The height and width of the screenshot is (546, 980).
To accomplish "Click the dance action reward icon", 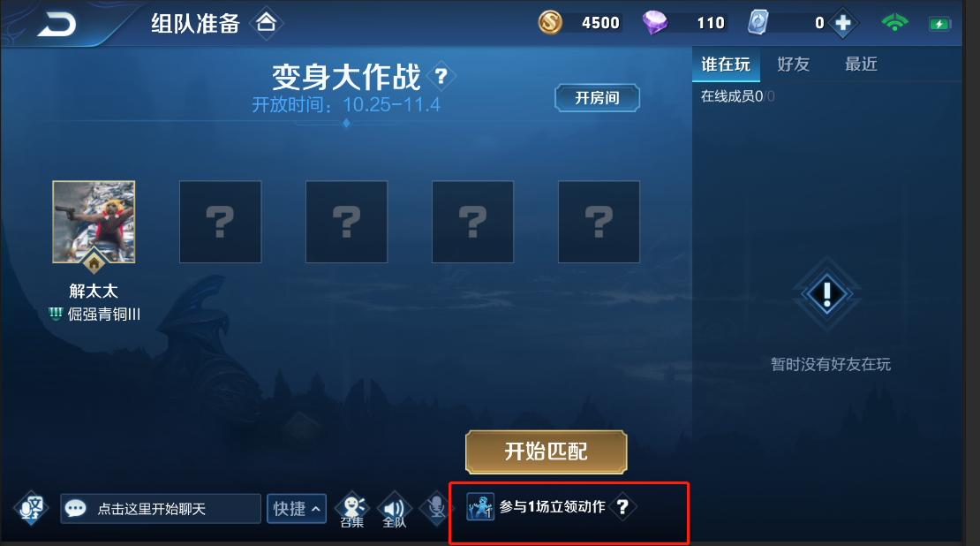I will pos(480,506).
